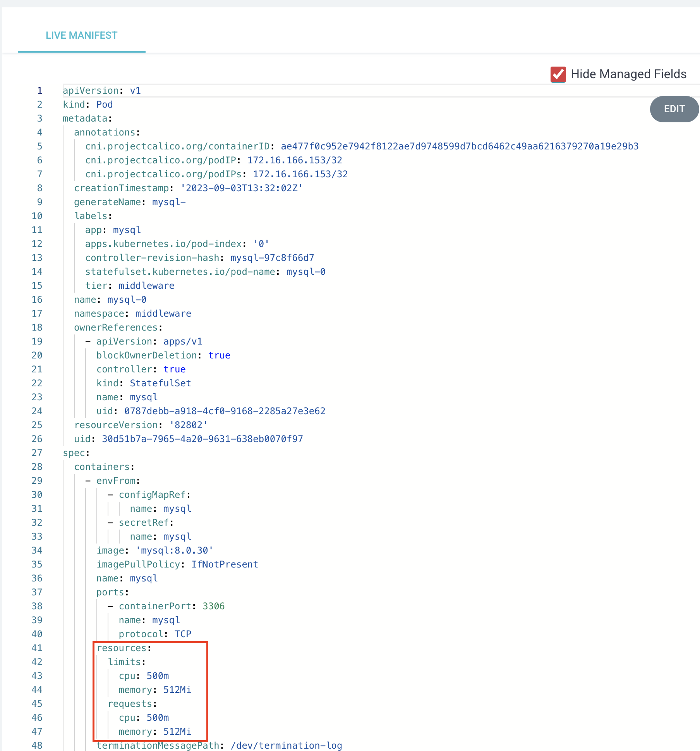Image resolution: width=700 pixels, height=751 pixels.
Task: Click the controller: true line
Action: coord(141,369)
